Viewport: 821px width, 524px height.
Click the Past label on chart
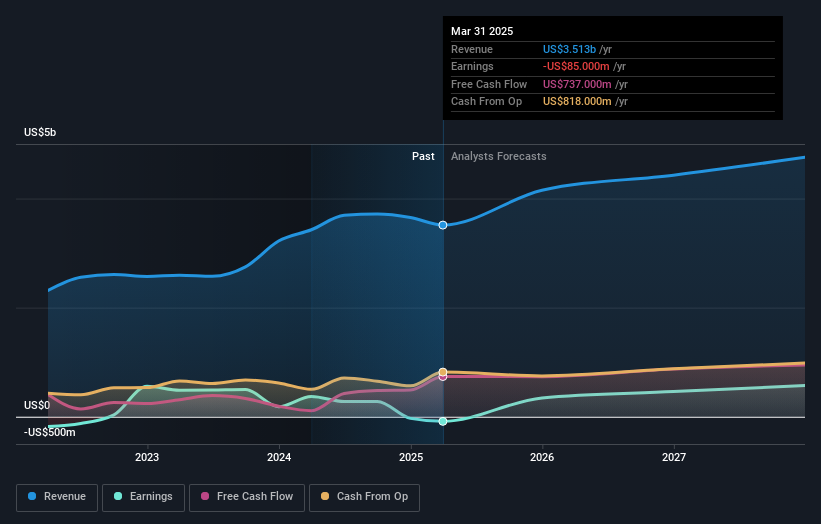[x=423, y=157]
